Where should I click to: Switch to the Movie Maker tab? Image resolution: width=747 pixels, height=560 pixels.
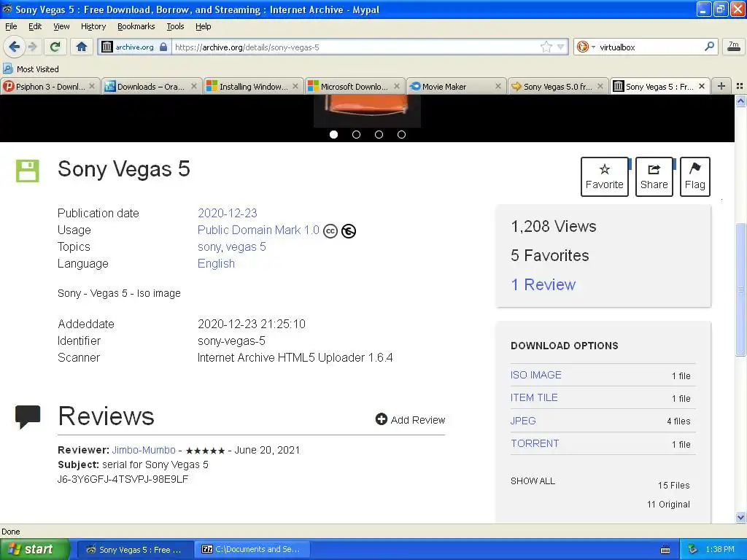pos(457,86)
